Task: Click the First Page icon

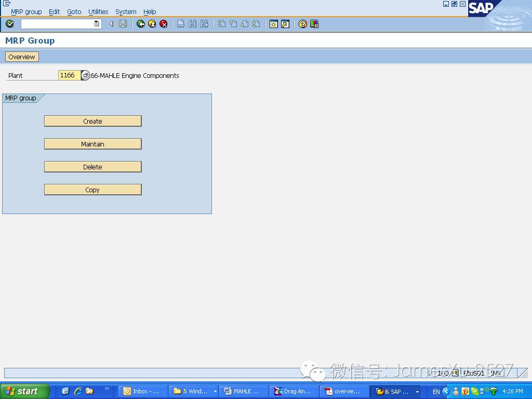Action: (221, 24)
